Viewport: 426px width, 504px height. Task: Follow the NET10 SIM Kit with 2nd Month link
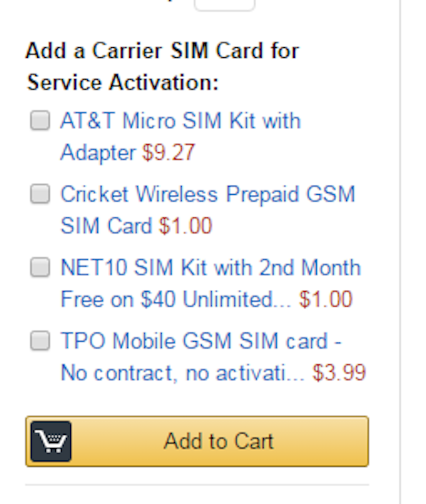pos(210,268)
